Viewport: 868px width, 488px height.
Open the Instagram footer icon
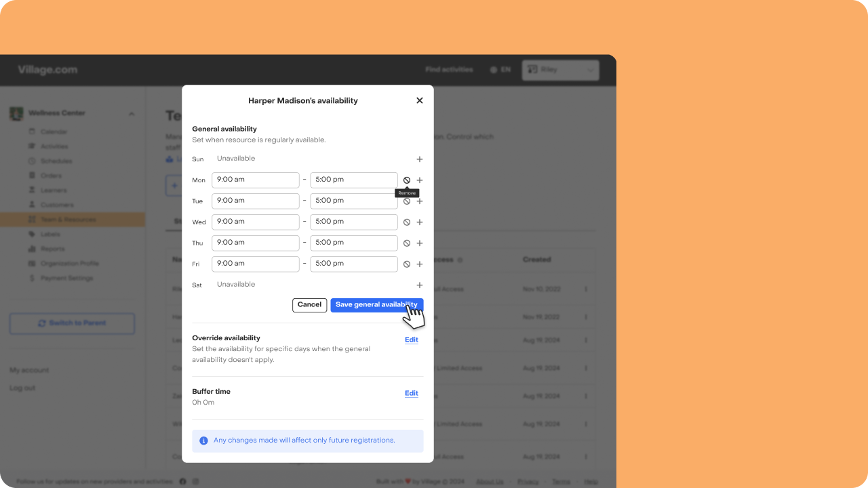coord(195,481)
